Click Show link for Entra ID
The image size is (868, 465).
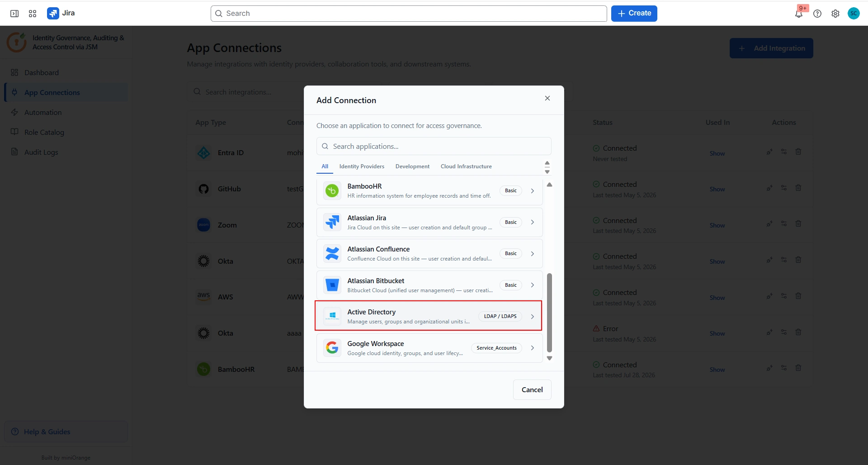click(717, 153)
